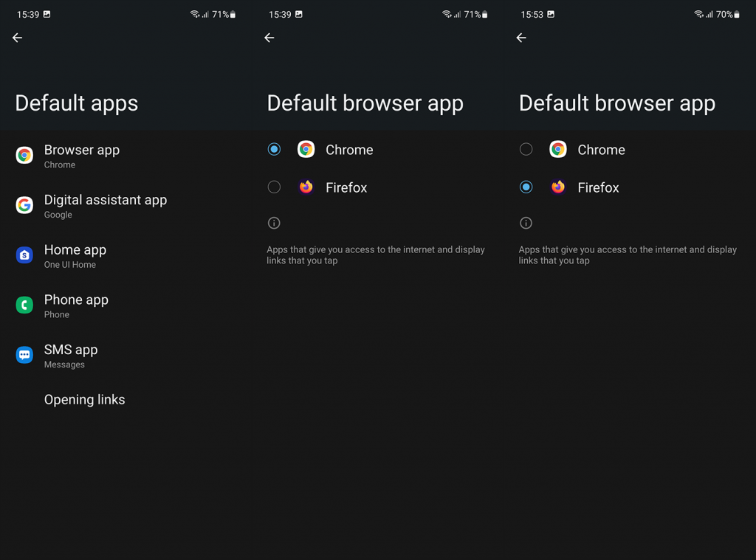
Task: Tap Firefox icon on 15:53 browser screen
Action: coord(558,187)
